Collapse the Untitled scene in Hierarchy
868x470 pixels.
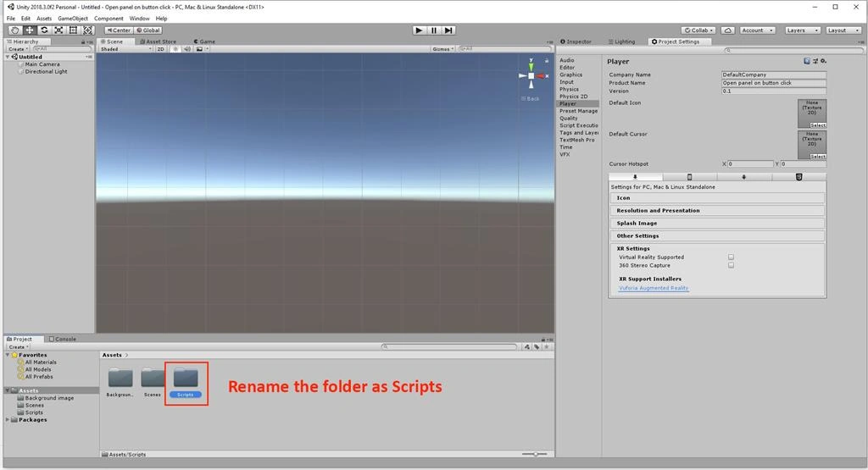(8, 57)
